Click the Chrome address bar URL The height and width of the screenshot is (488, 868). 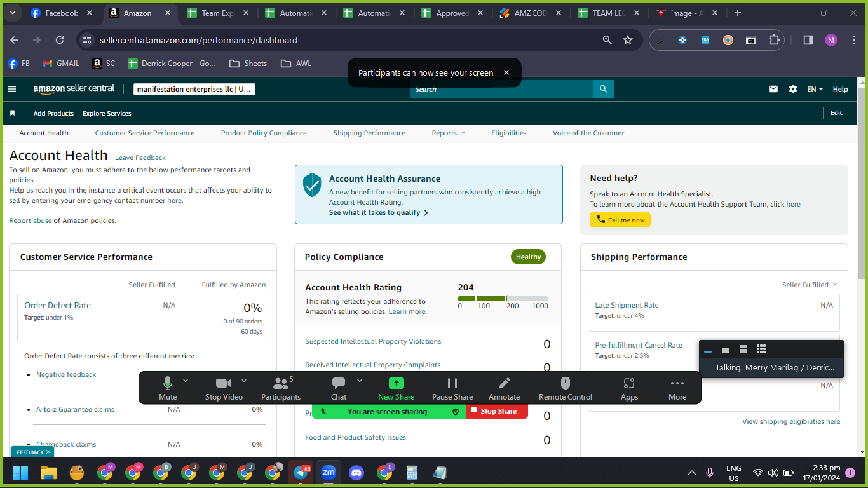coord(198,40)
